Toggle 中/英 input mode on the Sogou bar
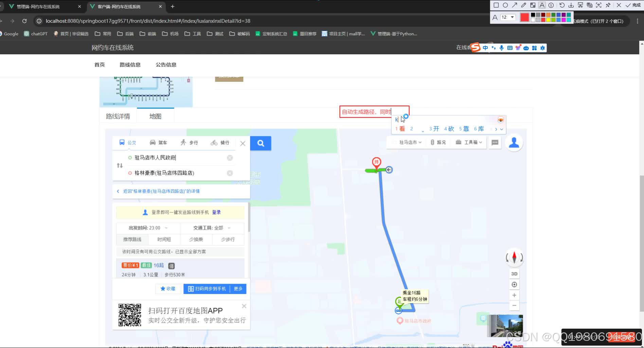The height and width of the screenshot is (348, 644). (485, 48)
